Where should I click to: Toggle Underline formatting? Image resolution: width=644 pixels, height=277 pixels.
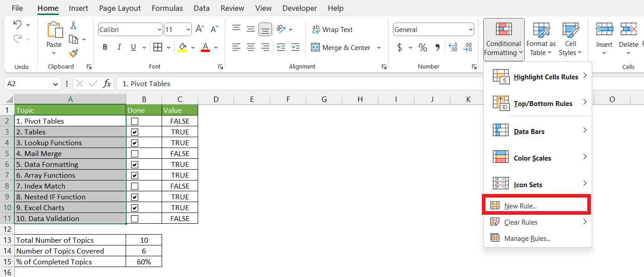[x=133, y=47]
